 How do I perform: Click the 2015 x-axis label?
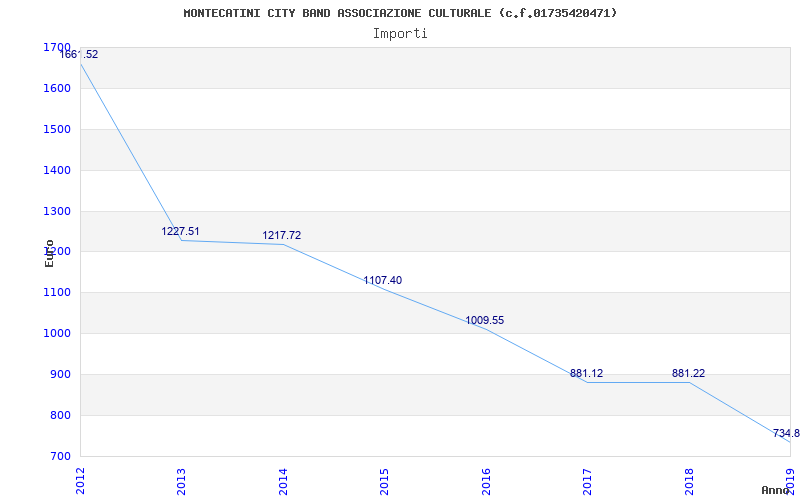point(384,481)
